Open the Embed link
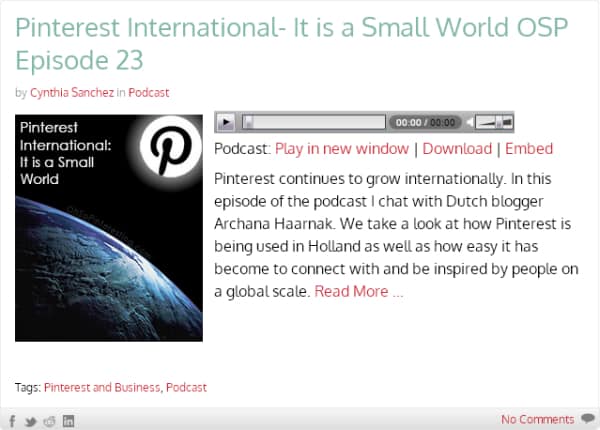The image size is (600, 430). [x=529, y=148]
